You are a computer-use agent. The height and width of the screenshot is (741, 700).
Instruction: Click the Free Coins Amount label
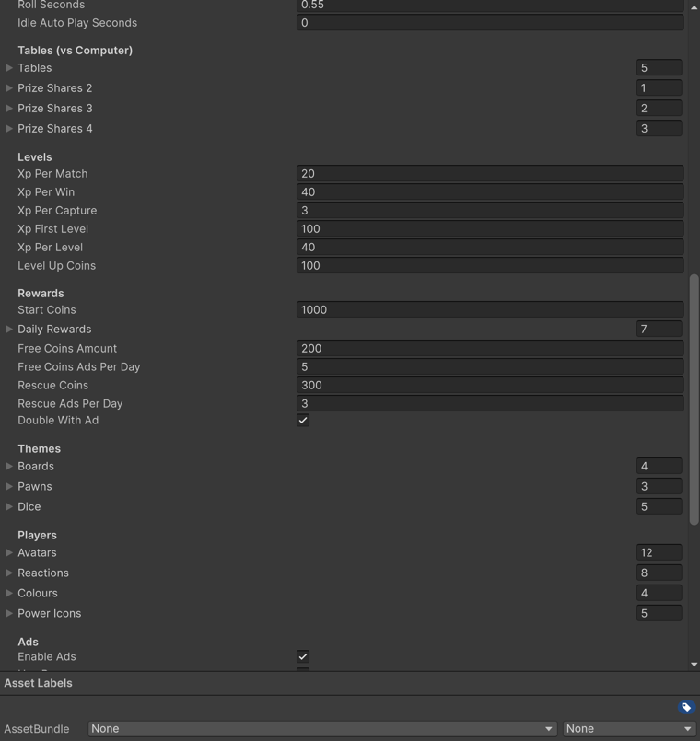[x=67, y=348]
